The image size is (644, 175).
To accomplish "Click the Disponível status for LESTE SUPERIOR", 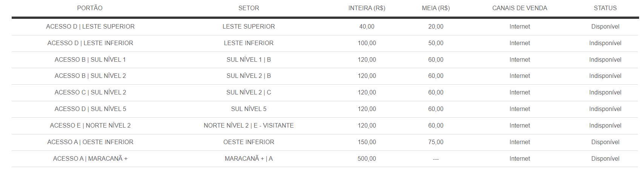I will point(605,27).
